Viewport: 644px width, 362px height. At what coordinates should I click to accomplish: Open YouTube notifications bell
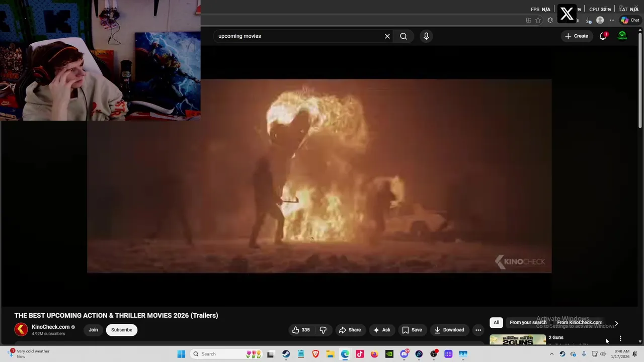(x=603, y=36)
